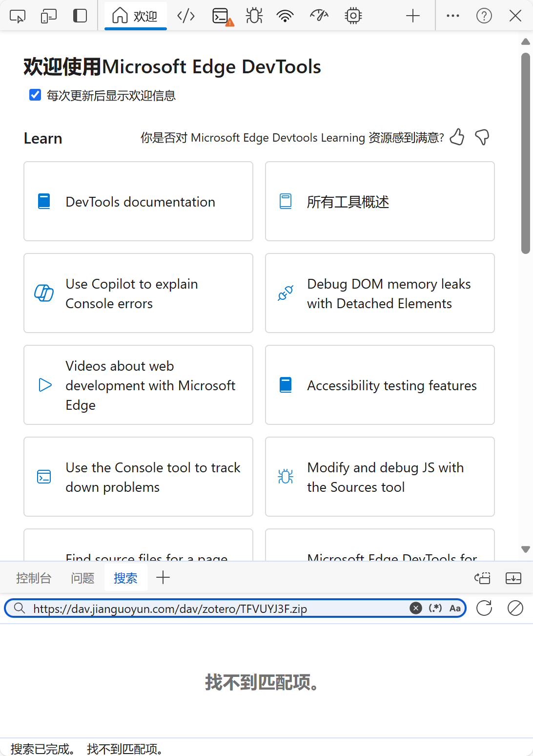This screenshot has height=756, width=533.
Task: Toggle regular expression search option
Action: tap(435, 608)
